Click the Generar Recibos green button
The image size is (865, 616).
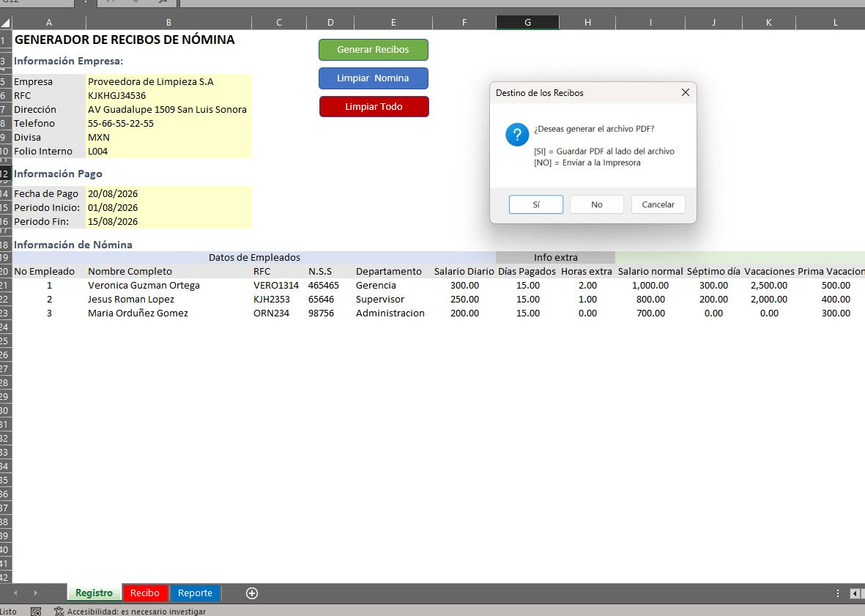(x=373, y=50)
